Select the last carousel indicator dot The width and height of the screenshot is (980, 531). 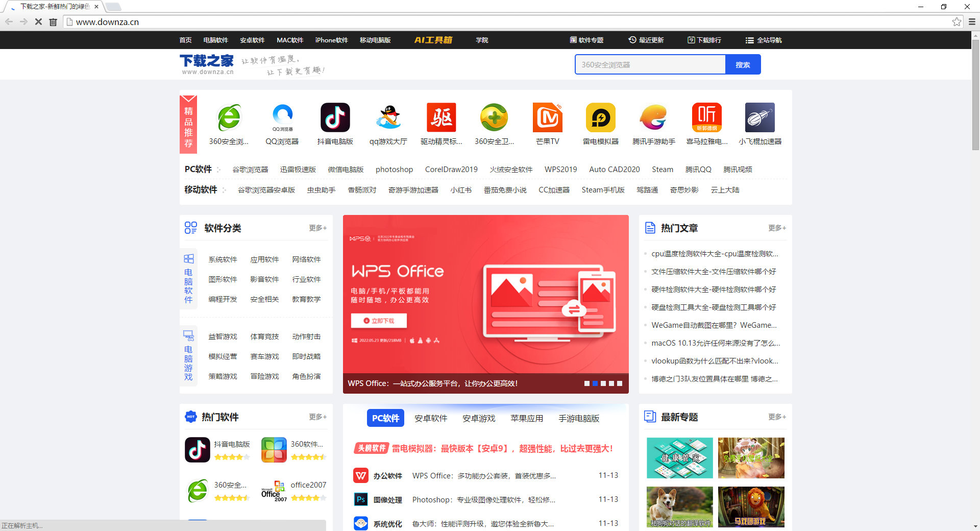620,383
